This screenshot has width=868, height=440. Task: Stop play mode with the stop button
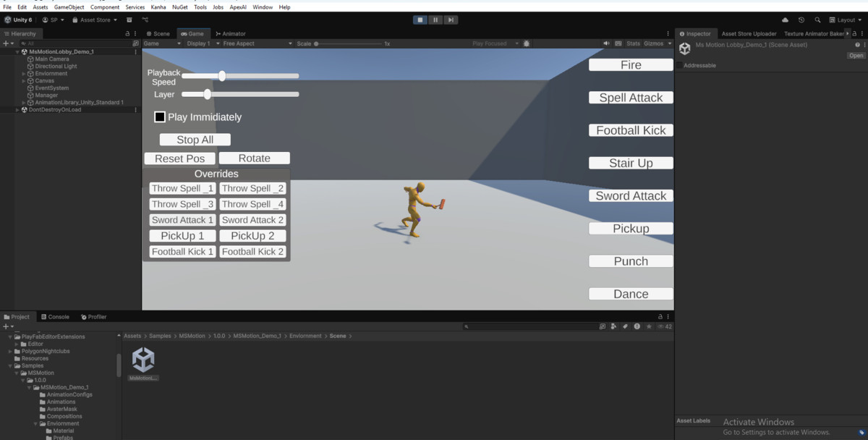point(420,20)
